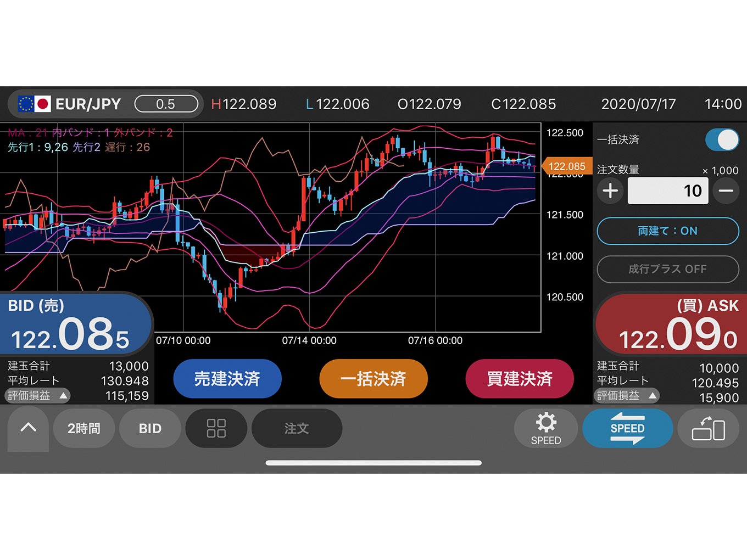Expand left 評価損益 details triangle
The width and height of the screenshot is (747, 560).
point(64,395)
